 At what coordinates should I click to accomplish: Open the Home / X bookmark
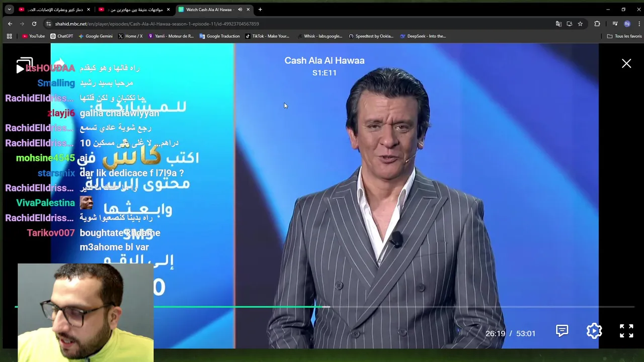130,36
